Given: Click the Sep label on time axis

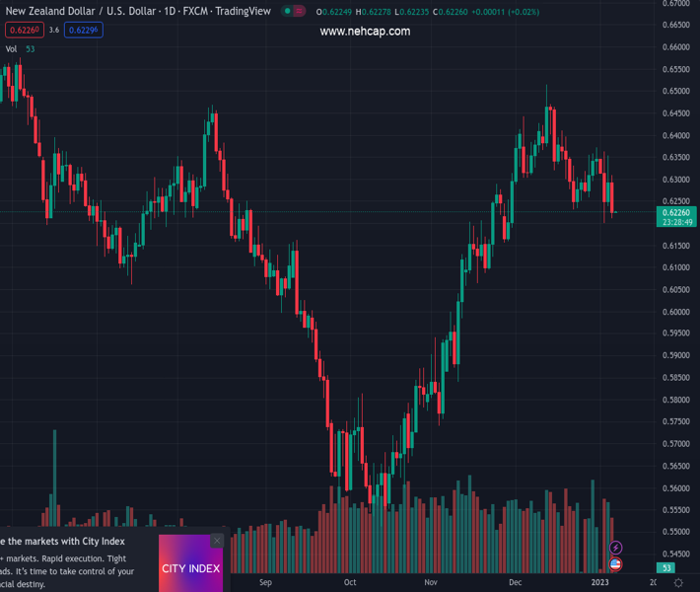Looking at the screenshot, I should tap(265, 583).
